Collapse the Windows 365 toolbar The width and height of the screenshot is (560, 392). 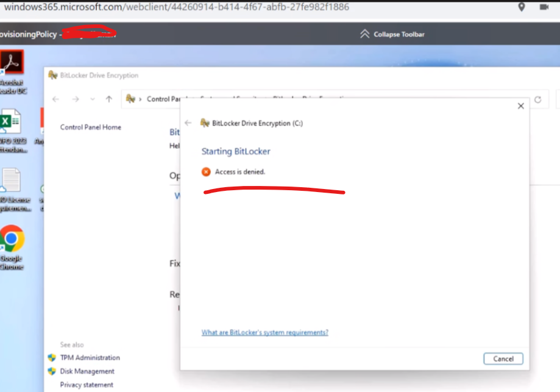392,34
